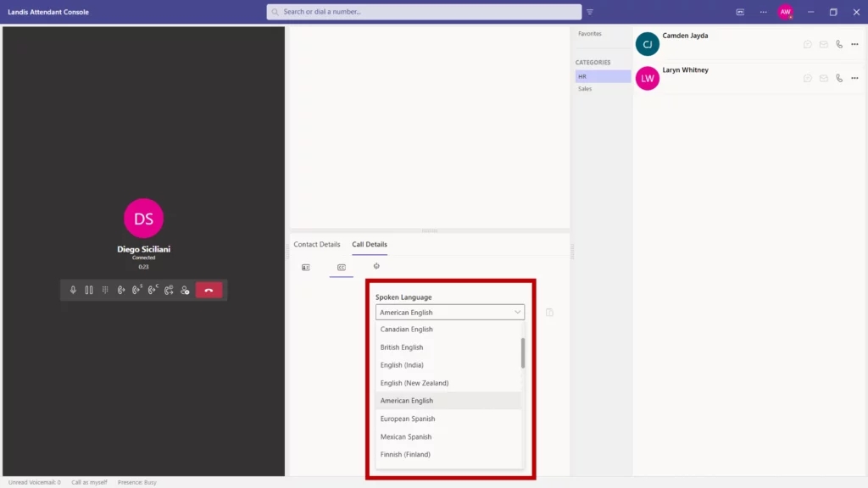Send an email to Laryn Whitney

click(x=823, y=78)
